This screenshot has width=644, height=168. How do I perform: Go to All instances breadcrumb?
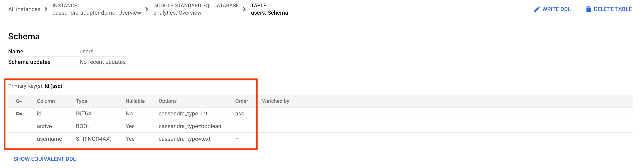24,9
